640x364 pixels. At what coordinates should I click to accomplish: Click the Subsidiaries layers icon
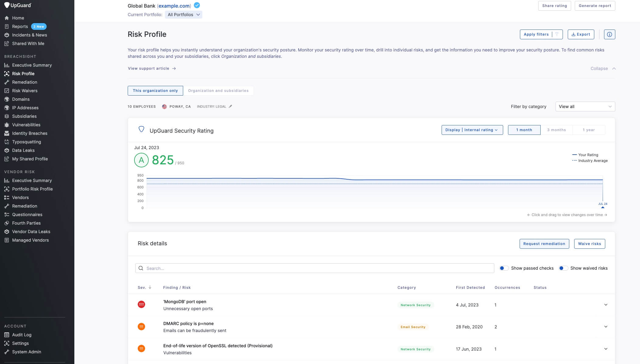[x=7, y=116]
